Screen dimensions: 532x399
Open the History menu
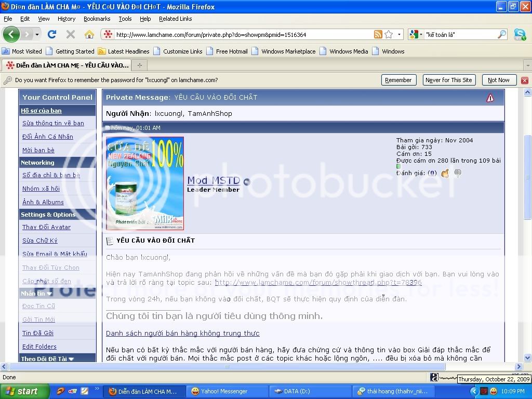(x=66, y=19)
